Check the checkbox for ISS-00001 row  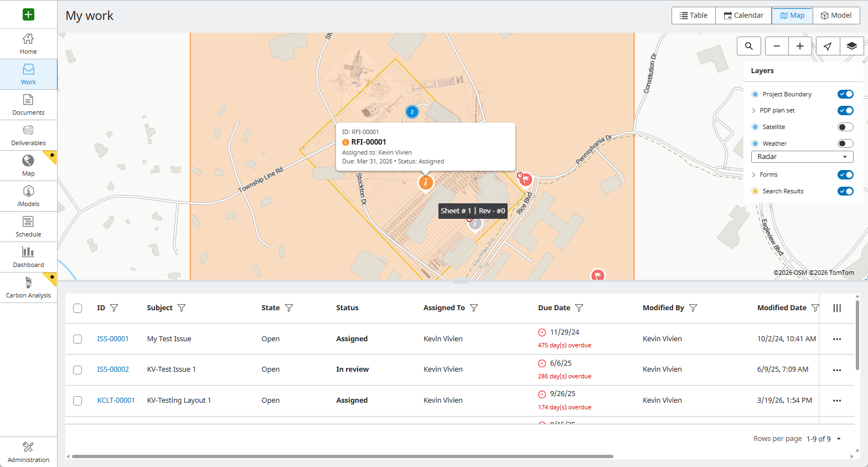click(77, 339)
